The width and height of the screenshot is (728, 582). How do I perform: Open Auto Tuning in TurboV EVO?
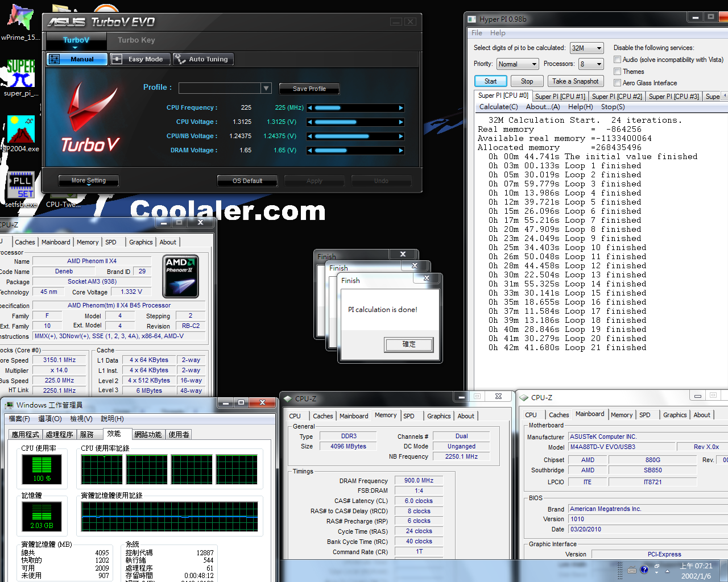pos(202,59)
